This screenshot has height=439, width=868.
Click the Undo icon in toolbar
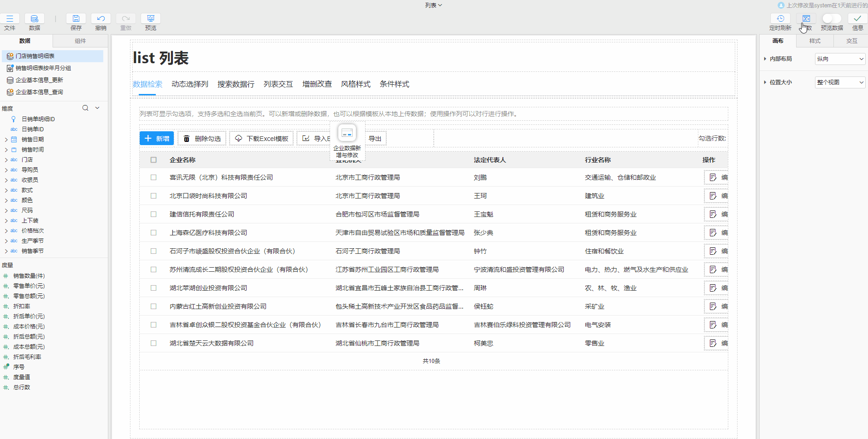pos(101,19)
